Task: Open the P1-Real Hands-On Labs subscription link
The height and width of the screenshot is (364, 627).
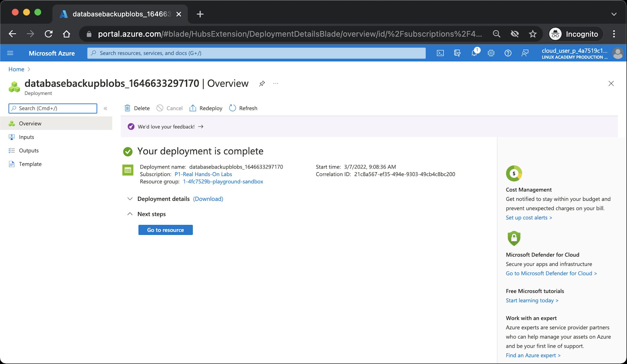Action: click(203, 174)
